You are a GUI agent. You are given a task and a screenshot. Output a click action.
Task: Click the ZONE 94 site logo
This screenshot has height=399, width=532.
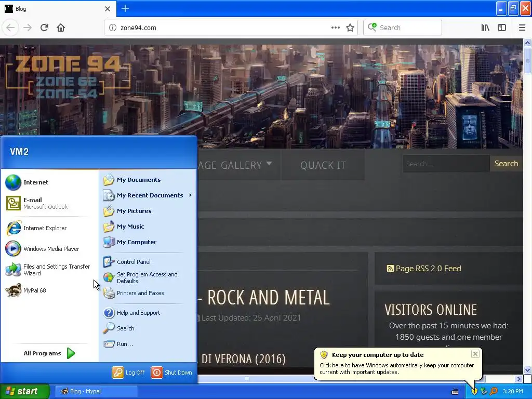[68, 76]
